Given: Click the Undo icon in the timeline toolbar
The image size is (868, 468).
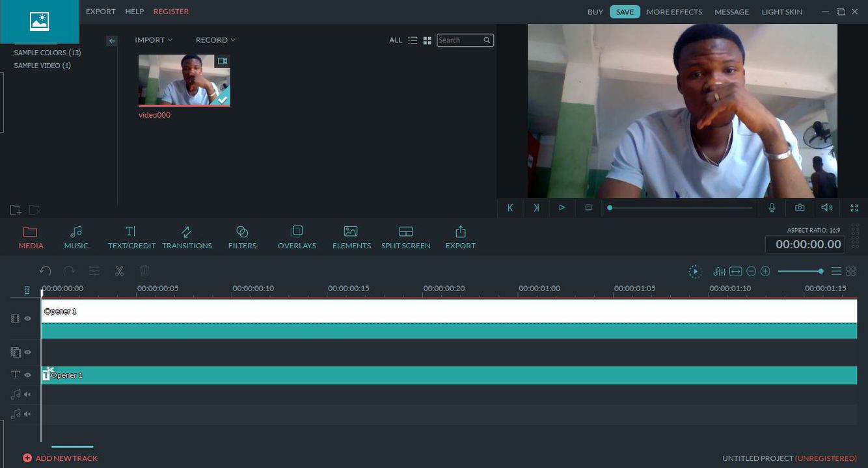Looking at the screenshot, I should (x=45, y=270).
